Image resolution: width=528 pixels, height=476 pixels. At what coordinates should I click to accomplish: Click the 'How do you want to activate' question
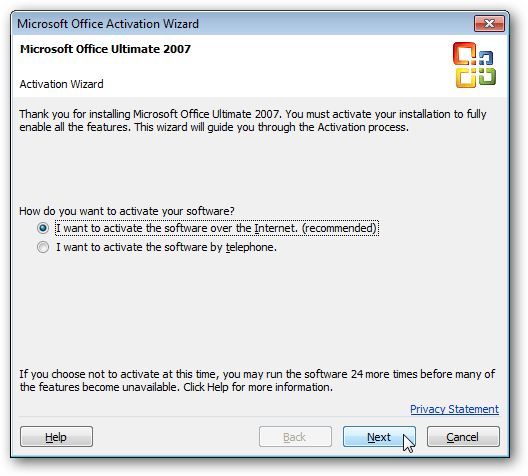(x=127, y=211)
